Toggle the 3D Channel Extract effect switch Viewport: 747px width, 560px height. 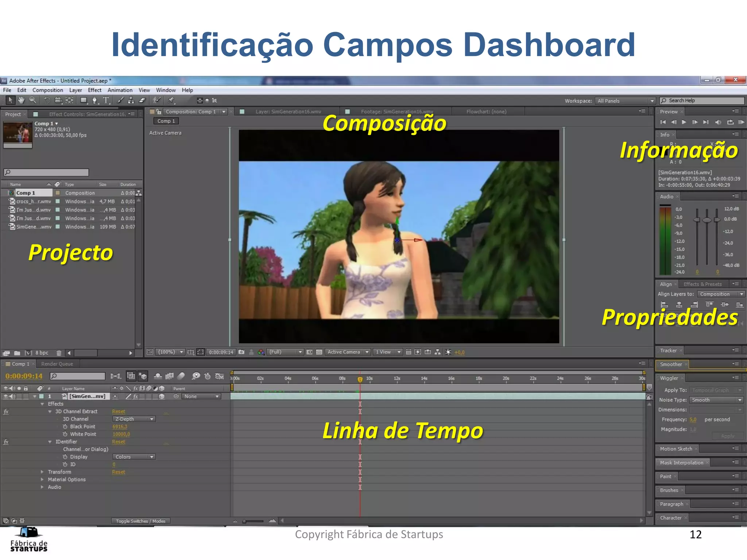[6, 411]
